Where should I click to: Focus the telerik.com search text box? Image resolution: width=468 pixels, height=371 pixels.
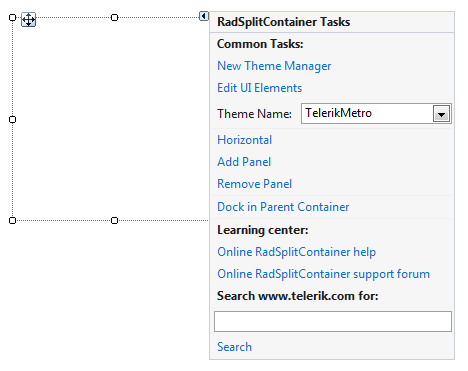(333, 321)
